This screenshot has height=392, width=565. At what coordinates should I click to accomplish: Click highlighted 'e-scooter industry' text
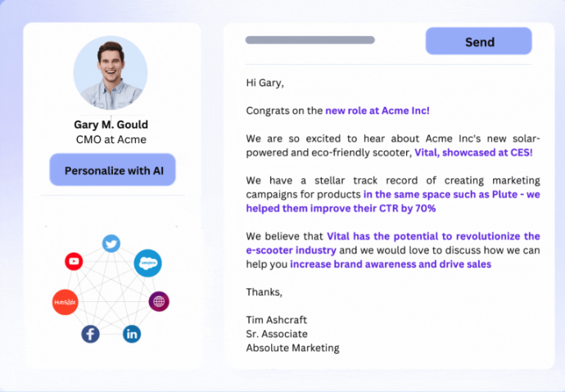[x=292, y=250]
